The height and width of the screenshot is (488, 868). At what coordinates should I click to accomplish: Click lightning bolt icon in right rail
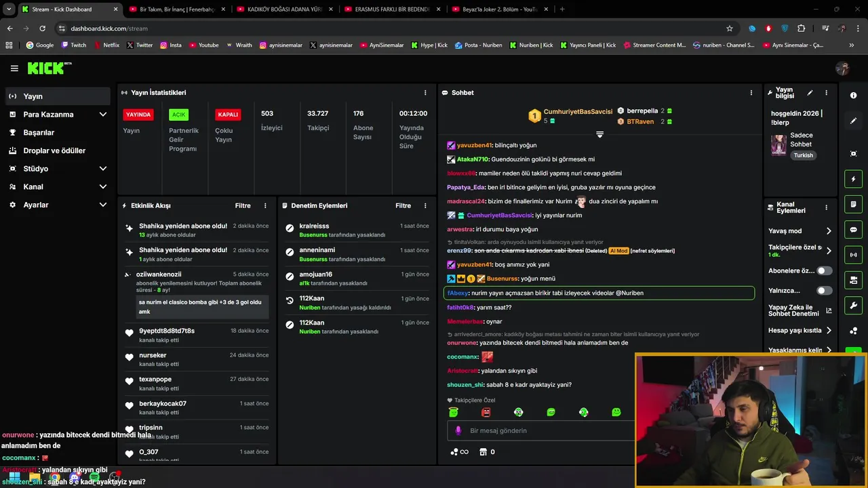[853, 179]
